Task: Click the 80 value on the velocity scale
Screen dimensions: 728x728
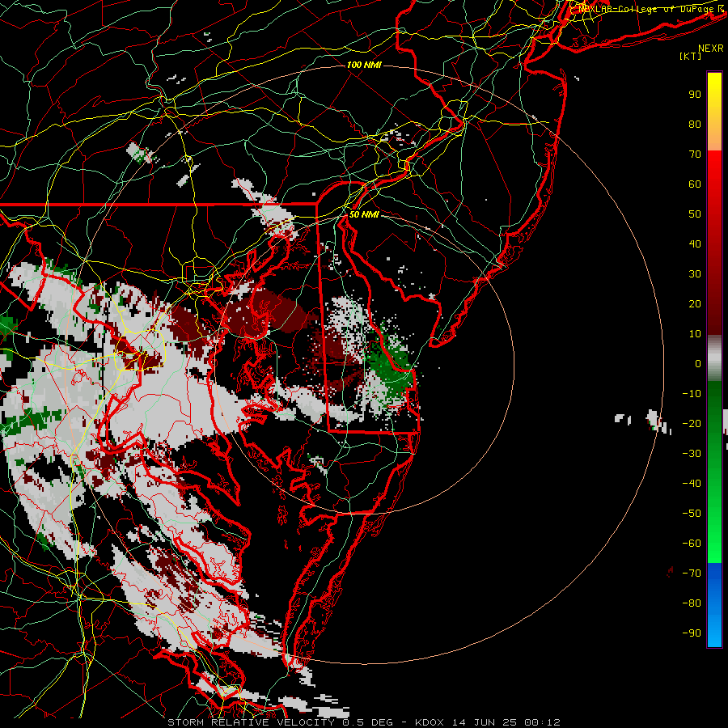Action: (695, 125)
